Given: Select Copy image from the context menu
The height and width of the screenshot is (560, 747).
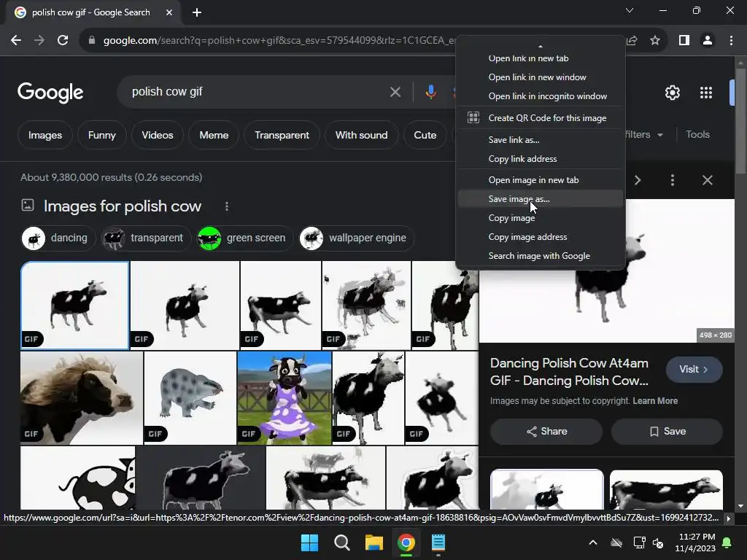Looking at the screenshot, I should (541, 218).
